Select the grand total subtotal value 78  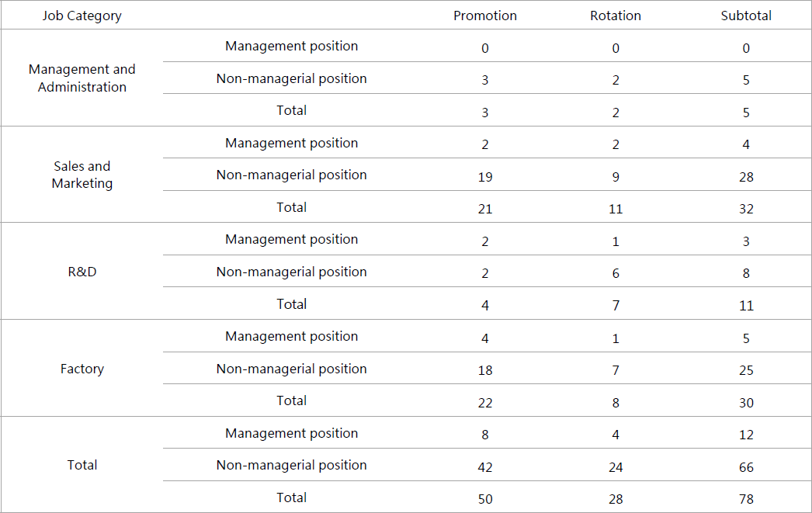click(746, 499)
